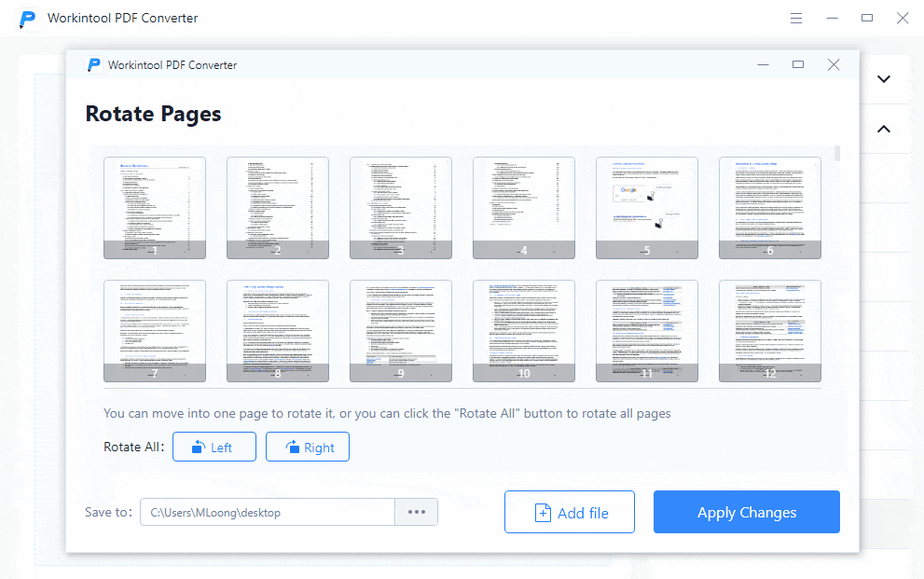The width and height of the screenshot is (924, 579).
Task: Select page 3 thumbnail
Action: pos(401,207)
